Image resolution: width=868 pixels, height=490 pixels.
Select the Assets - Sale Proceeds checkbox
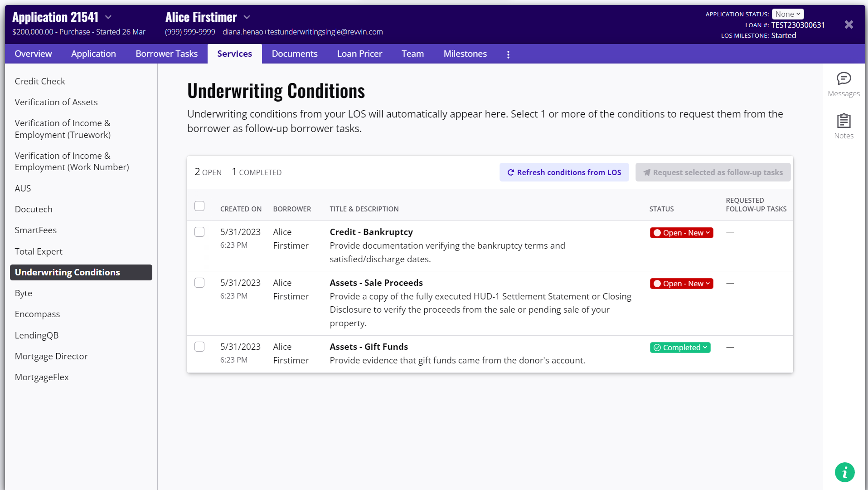(x=199, y=283)
